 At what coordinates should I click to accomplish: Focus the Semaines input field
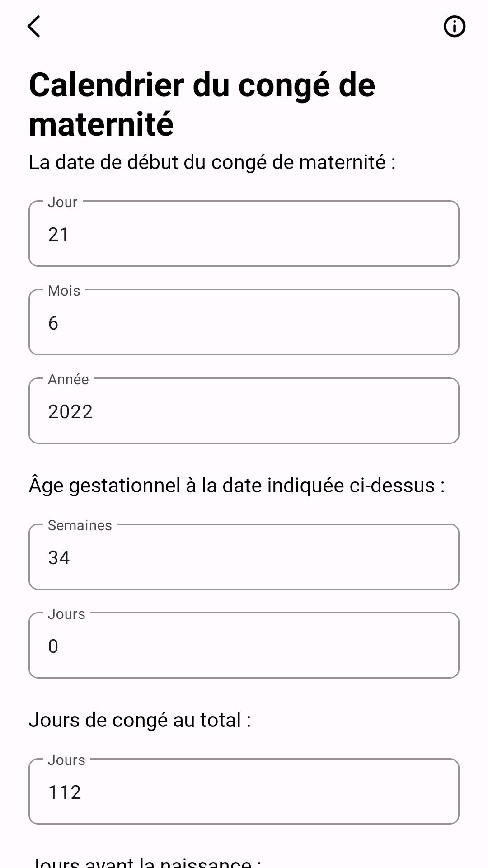[244, 557]
